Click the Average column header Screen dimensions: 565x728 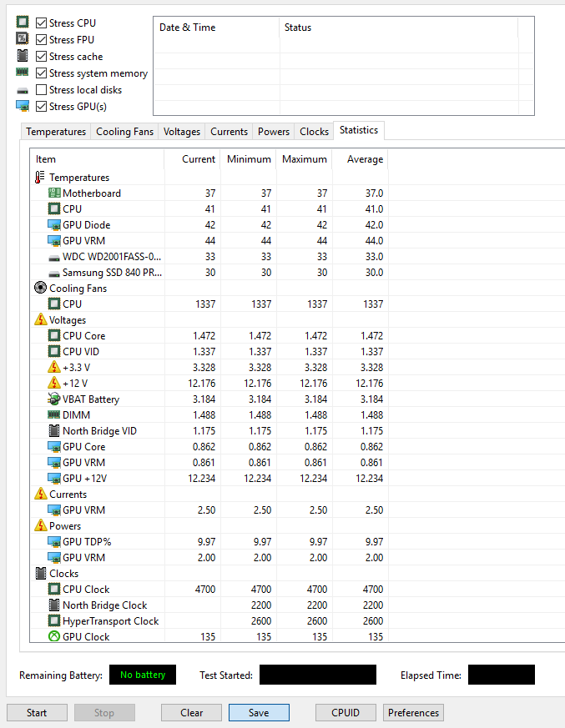(361, 159)
